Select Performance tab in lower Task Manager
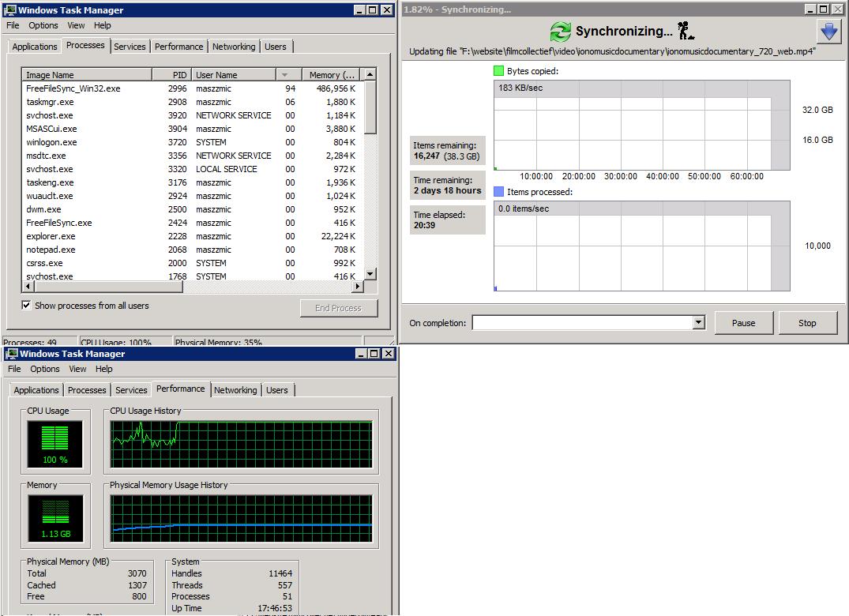Viewport: 849px width, 616px height. [181, 389]
